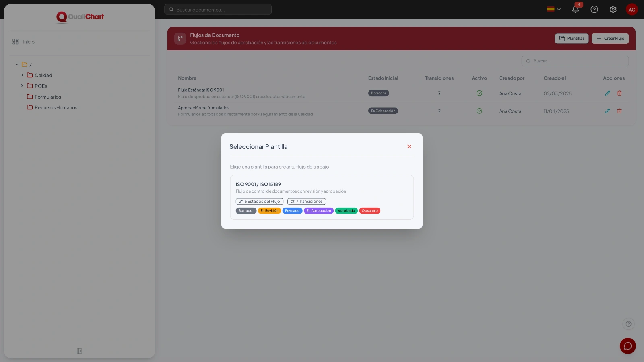Edit the Flujo Estándar ISO 9001 row
Viewport: 644px width, 362px height.
(607, 93)
